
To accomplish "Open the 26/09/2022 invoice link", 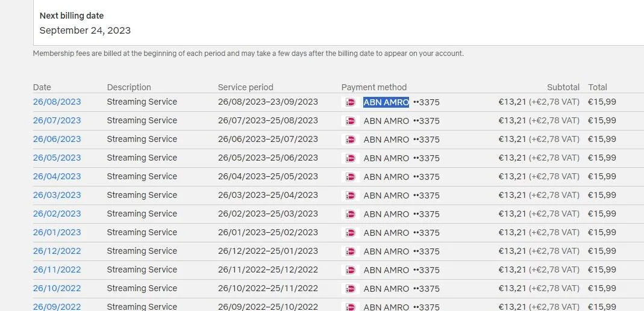I will point(57,306).
